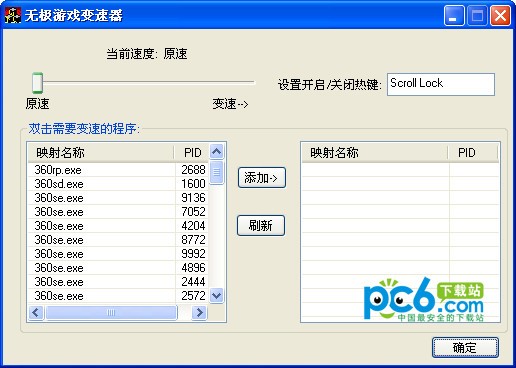
Task: Click the 当前速度: 原速 status text
Action: (x=147, y=54)
